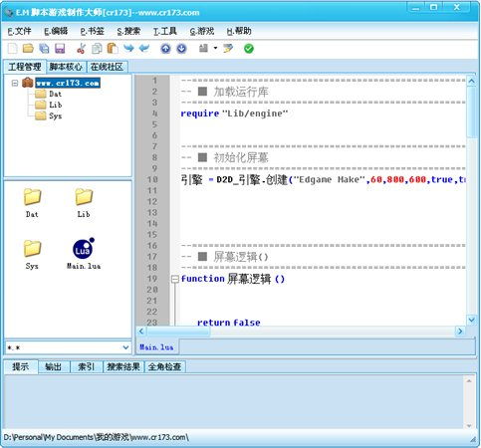The image size is (481, 448).
Task: Click the blue up-arrow circle icon
Action: click(165, 49)
